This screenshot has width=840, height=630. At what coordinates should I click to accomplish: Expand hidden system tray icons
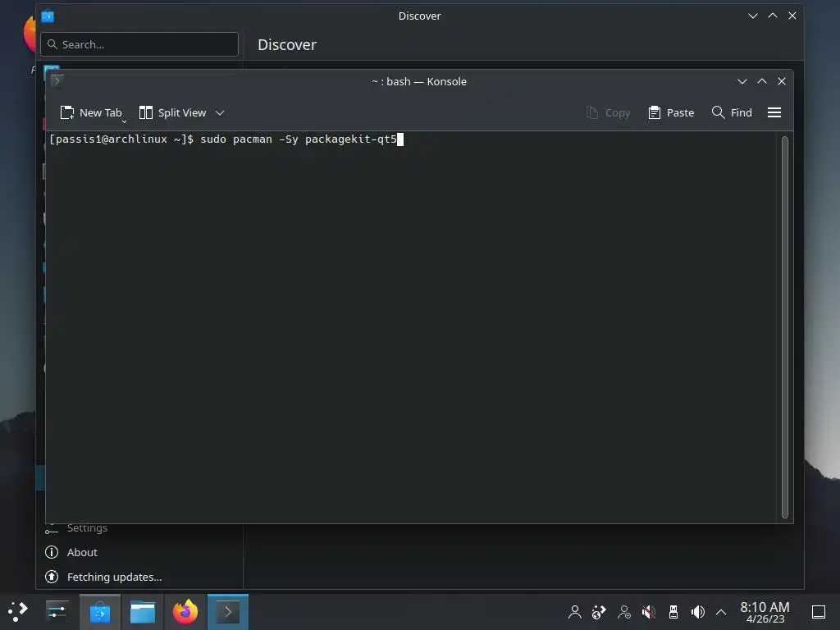pyautogui.click(x=721, y=612)
